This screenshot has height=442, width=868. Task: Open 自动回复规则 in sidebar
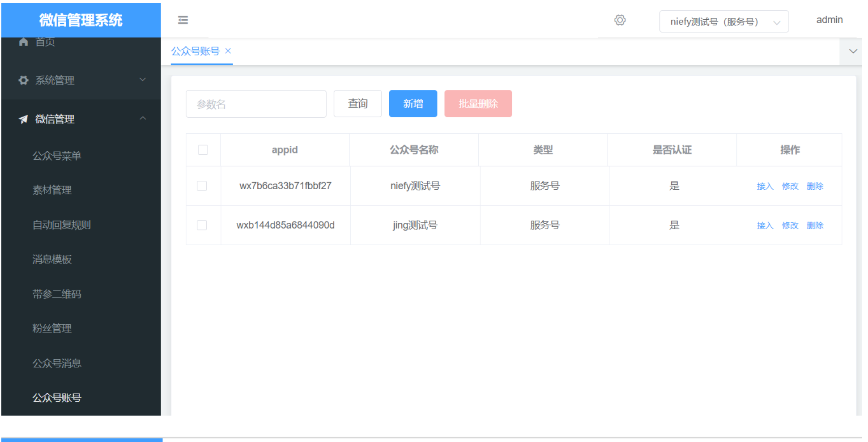click(62, 225)
